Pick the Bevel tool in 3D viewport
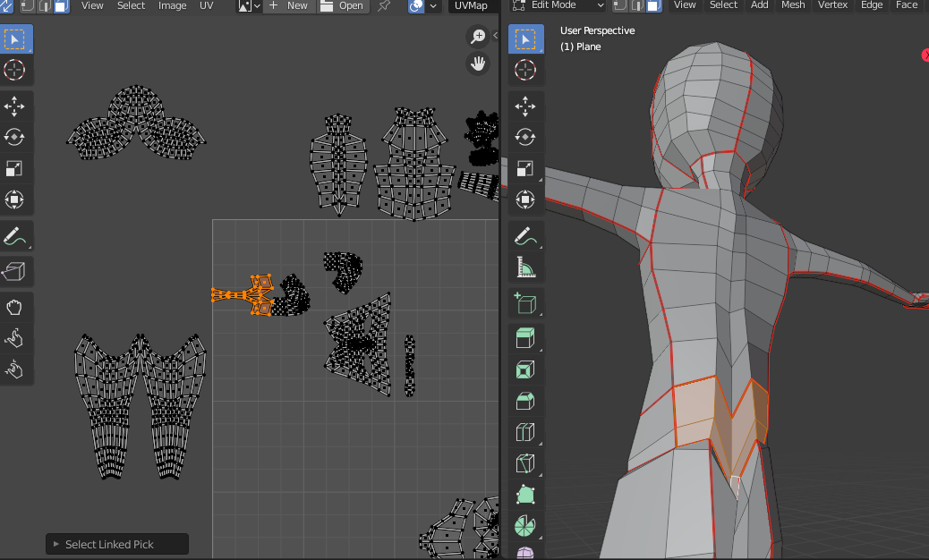Screen dimensions: 929x560 pos(525,401)
